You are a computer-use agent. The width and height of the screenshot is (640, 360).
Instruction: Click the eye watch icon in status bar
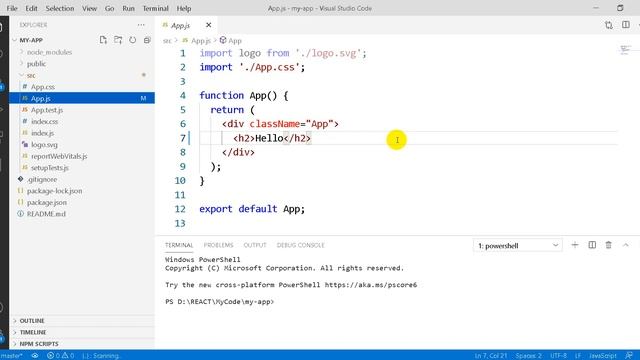click(35, 356)
